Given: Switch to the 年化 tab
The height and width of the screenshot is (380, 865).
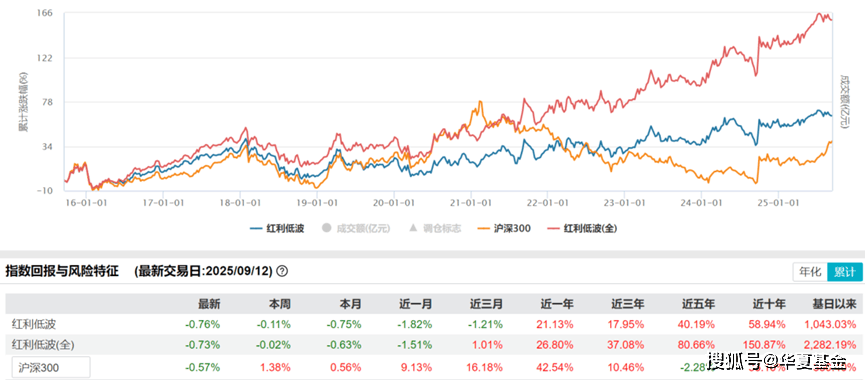Looking at the screenshot, I should tap(810, 272).
